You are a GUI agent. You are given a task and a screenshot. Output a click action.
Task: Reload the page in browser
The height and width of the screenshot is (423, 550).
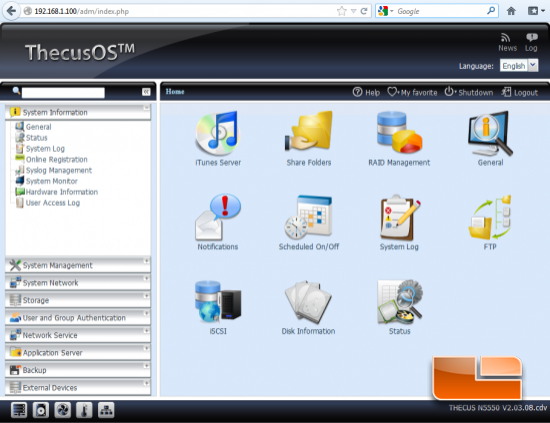pos(364,11)
